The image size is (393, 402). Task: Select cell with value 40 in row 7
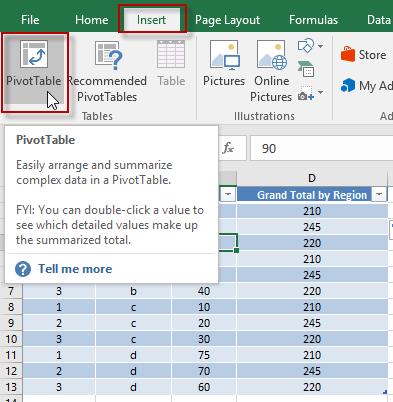(204, 291)
